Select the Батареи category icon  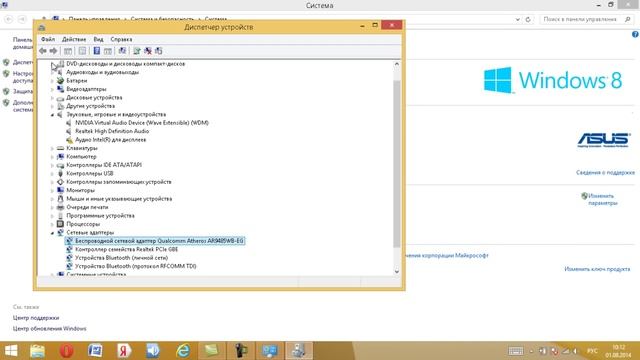pyautogui.click(x=60, y=80)
